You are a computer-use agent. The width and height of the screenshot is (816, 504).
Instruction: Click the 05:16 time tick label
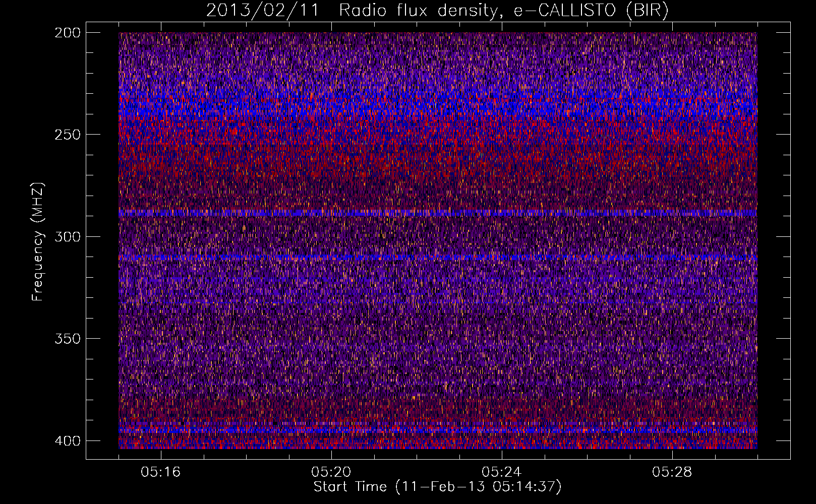(x=161, y=472)
